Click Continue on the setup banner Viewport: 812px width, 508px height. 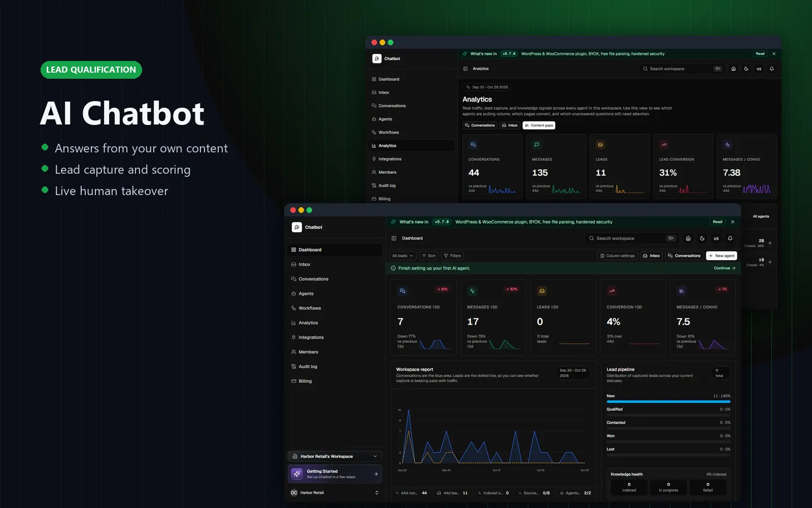[x=725, y=268]
